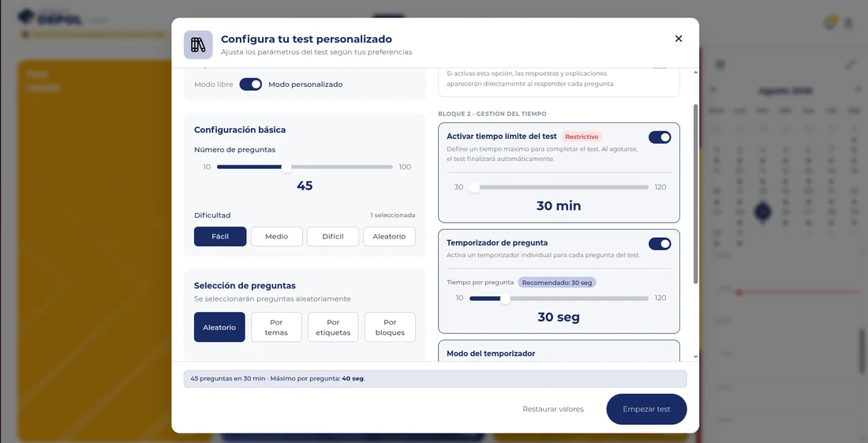The width and height of the screenshot is (868, 443).
Task: Click the 30 min value
Action: point(559,206)
